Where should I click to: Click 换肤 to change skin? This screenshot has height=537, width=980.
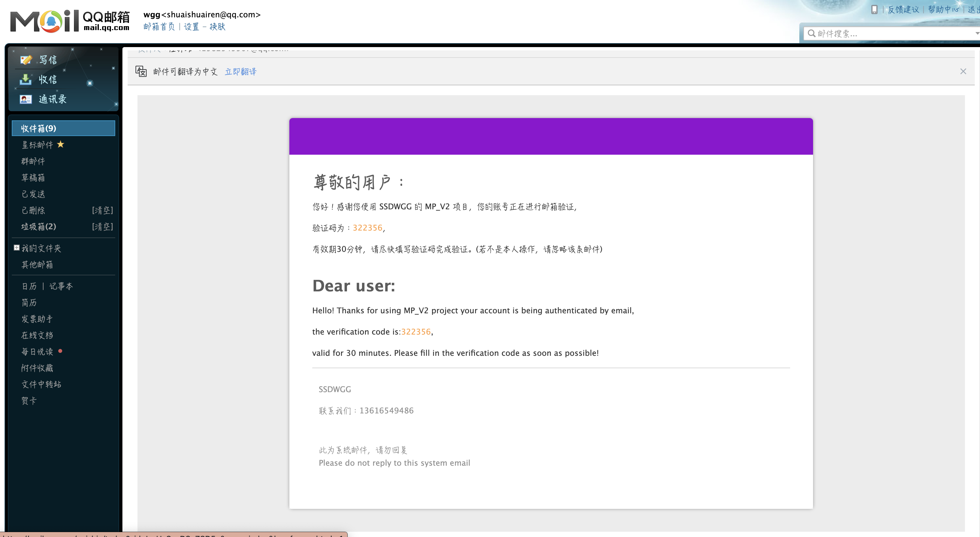(218, 26)
